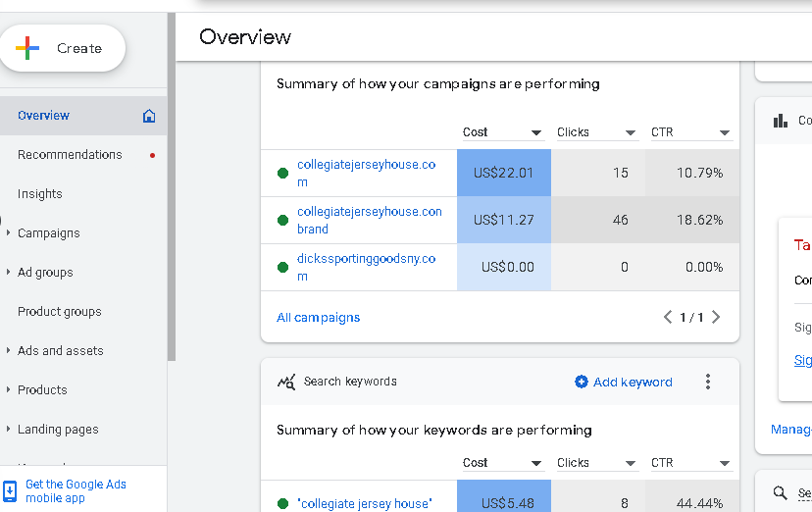This screenshot has height=512, width=812.
Task: Expand Ads and assets in sidebar
Action: [x=9, y=351]
